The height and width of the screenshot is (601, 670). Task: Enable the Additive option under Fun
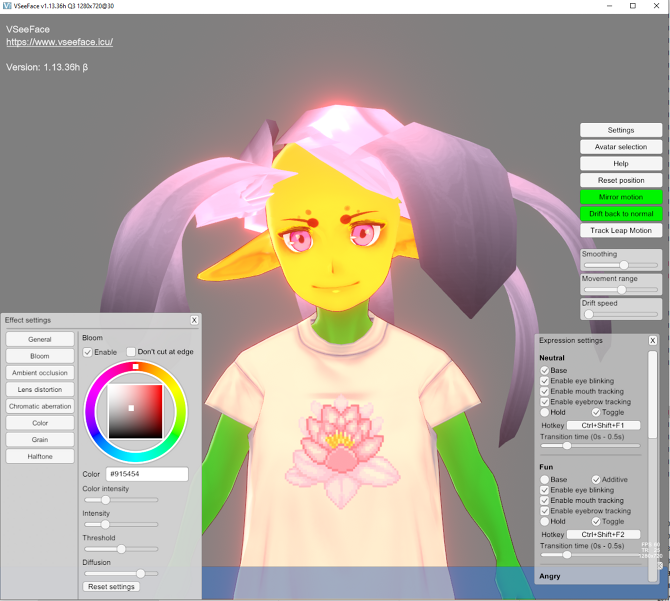click(597, 479)
